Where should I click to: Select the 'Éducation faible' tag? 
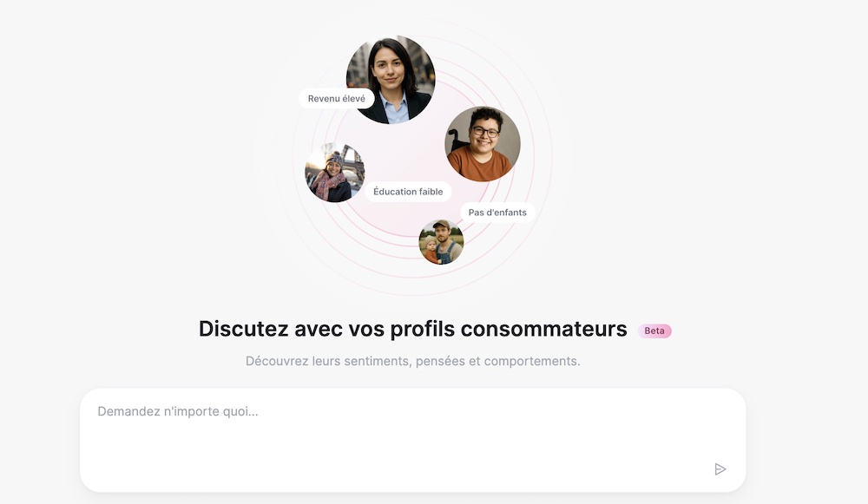point(408,192)
